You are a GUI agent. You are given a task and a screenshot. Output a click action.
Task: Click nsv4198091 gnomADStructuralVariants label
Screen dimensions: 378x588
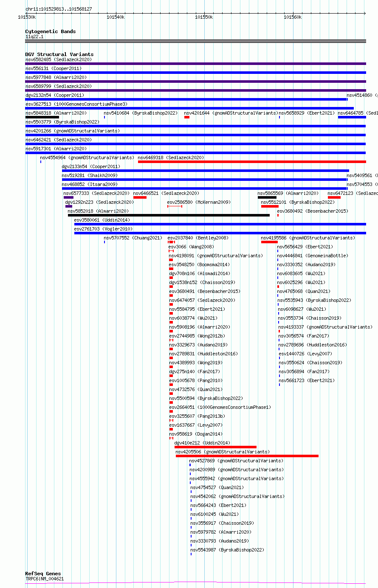point(216,256)
